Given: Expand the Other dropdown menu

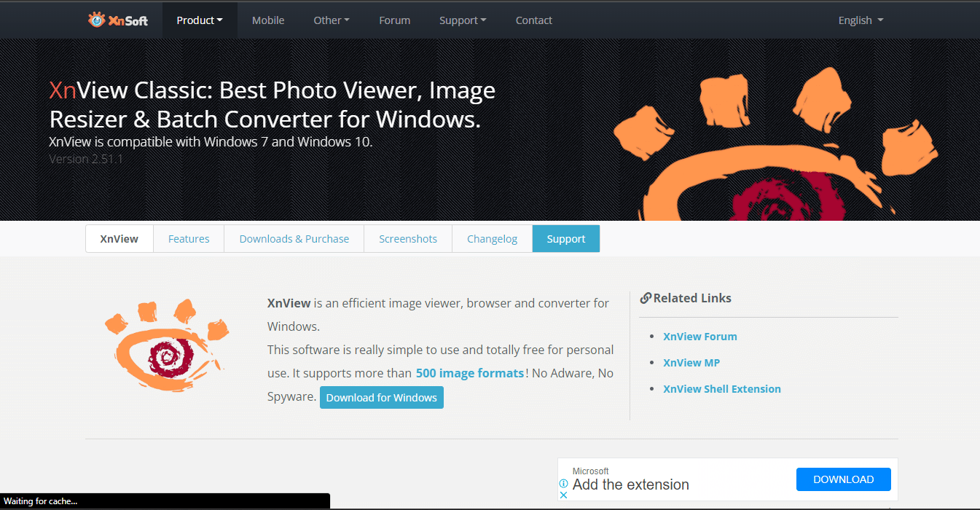Looking at the screenshot, I should [332, 20].
